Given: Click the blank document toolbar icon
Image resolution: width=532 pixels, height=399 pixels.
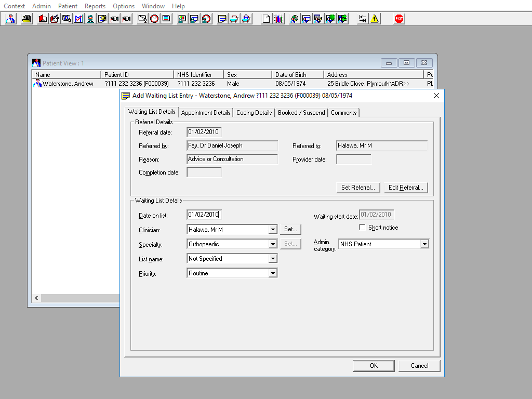Looking at the screenshot, I should pos(267,19).
